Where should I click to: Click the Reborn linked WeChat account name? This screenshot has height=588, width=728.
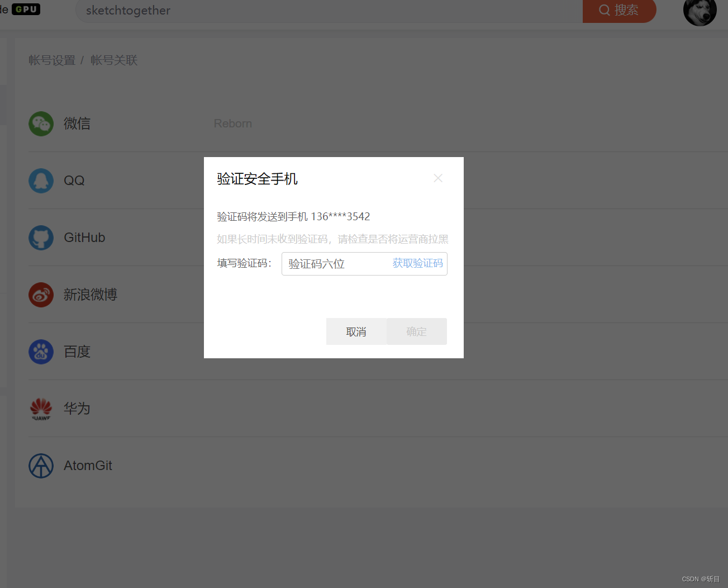[x=233, y=123]
